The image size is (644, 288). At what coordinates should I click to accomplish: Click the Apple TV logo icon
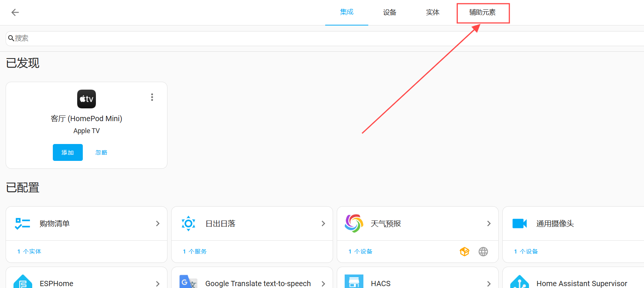coord(87,99)
